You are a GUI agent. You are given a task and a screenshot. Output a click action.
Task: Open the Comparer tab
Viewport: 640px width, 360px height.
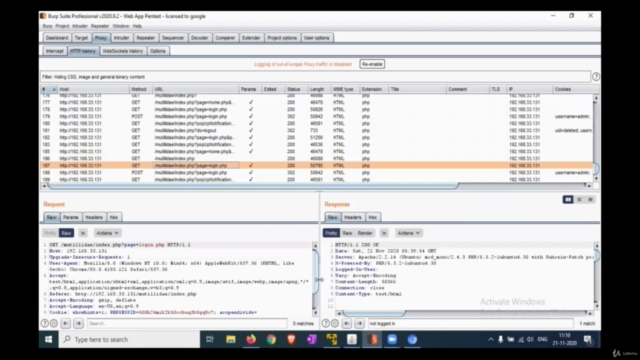[x=225, y=38]
